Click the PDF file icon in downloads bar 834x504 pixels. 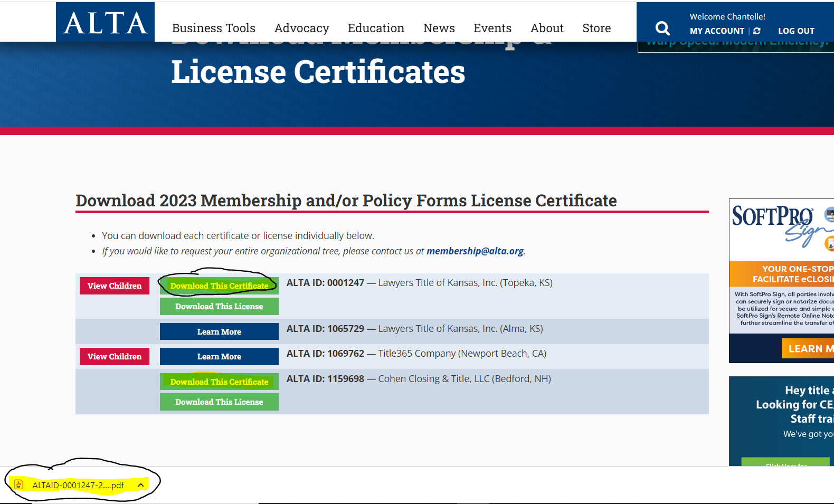click(18, 484)
